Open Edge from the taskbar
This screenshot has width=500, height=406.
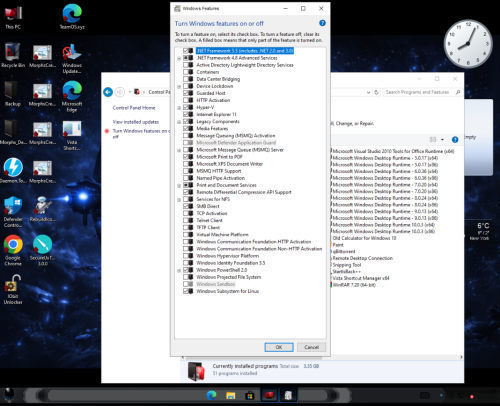[211, 395]
